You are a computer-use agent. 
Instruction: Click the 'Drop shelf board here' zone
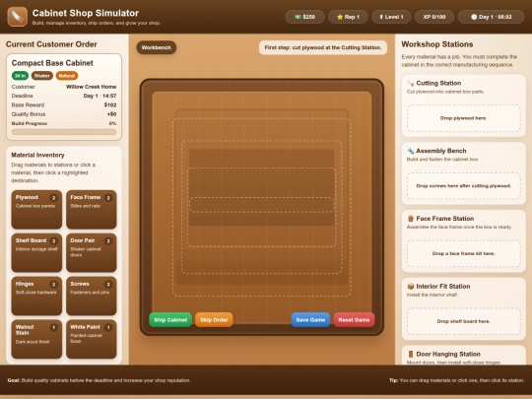[464, 321]
